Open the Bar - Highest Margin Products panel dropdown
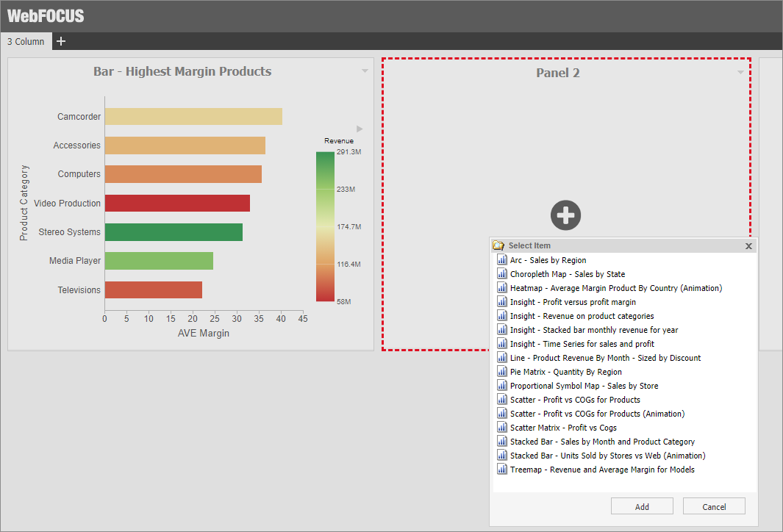Screen dimensions: 783x532 (365, 71)
